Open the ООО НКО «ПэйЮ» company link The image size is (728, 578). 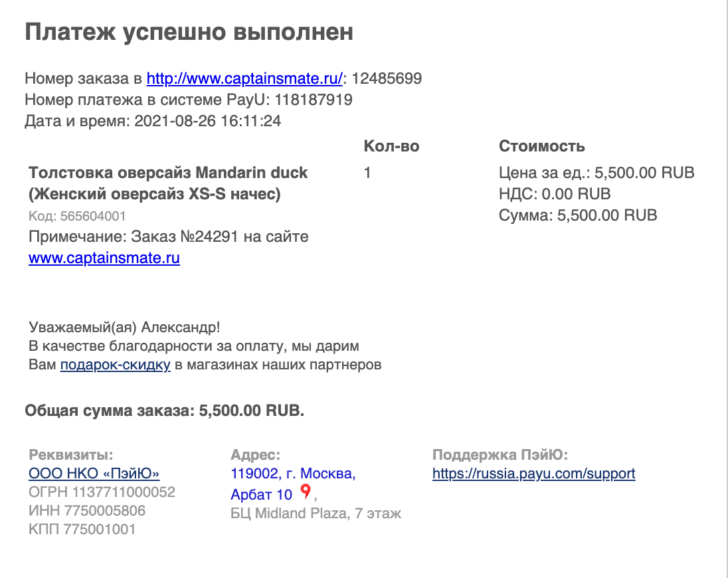[94, 473]
